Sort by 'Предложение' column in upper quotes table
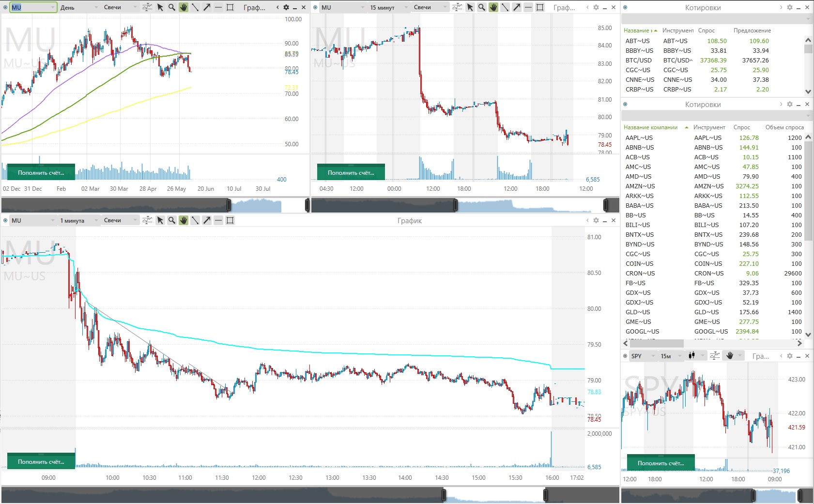 752,31
